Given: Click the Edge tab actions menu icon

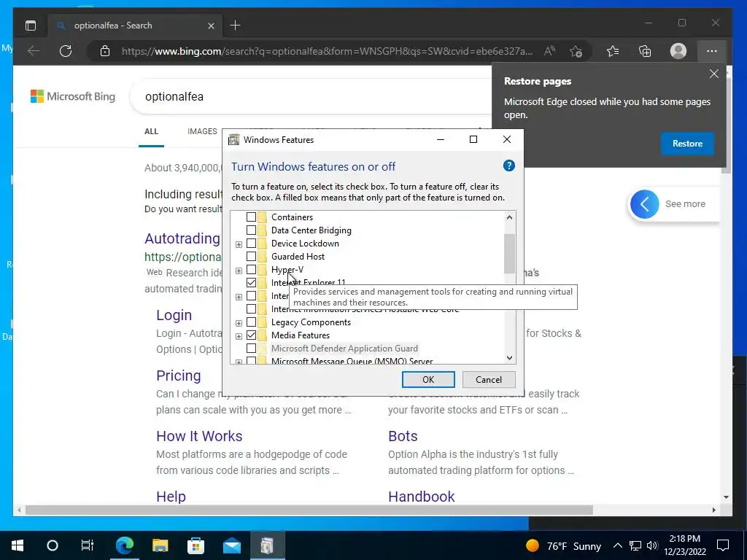Looking at the screenshot, I should (31, 26).
